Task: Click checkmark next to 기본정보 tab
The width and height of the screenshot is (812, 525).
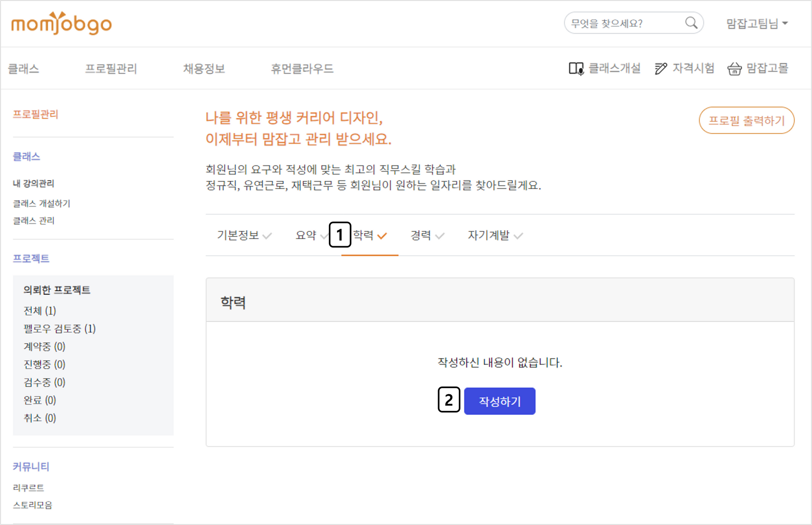Action: [x=267, y=236]
